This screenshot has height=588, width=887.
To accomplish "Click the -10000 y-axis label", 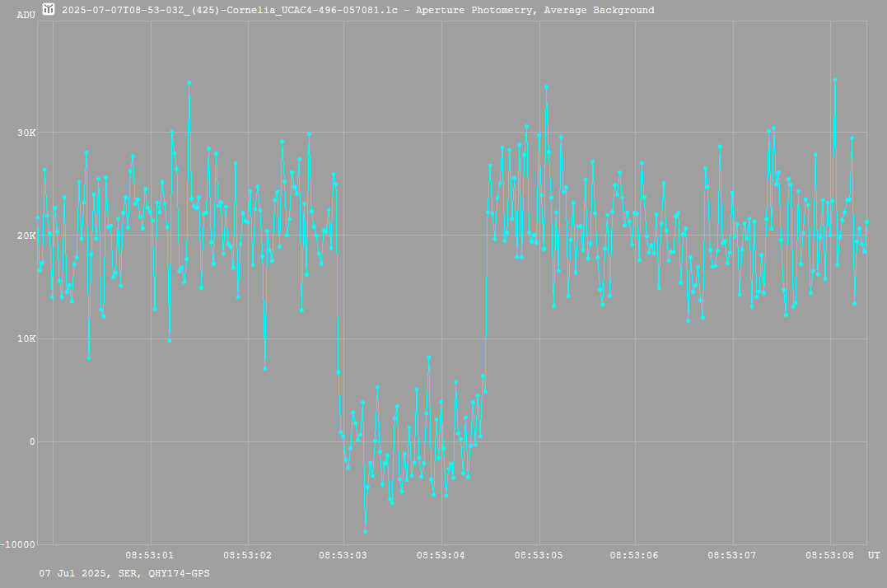I will pyautogui.click(x=20, y=544).
